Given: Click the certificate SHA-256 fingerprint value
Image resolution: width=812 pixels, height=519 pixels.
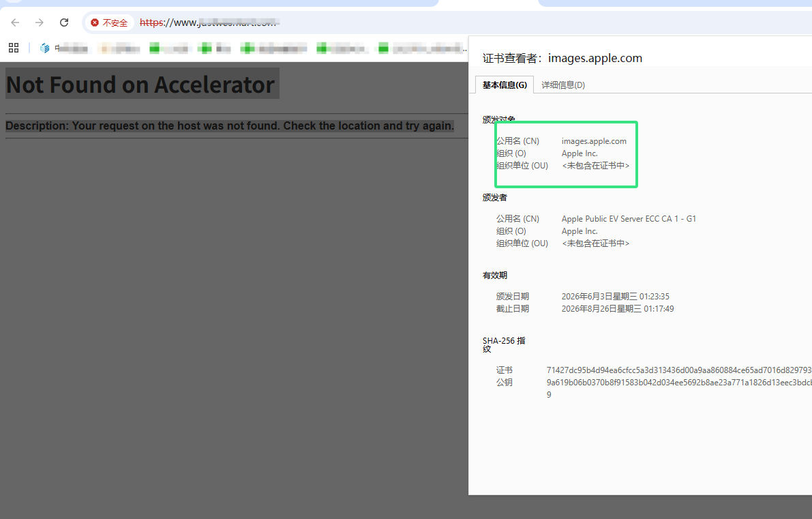Looking at the screenshot, I should click(679, 370).
